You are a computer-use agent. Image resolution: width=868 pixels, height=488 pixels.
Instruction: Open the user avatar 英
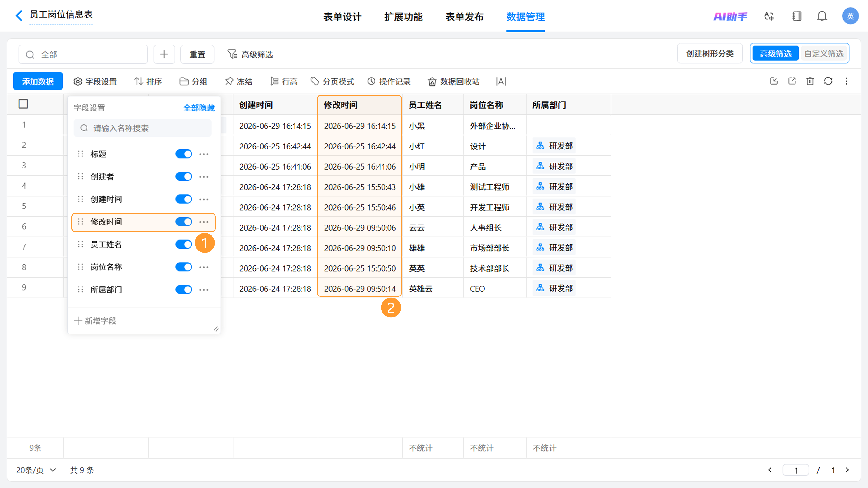tap(850, 16)
